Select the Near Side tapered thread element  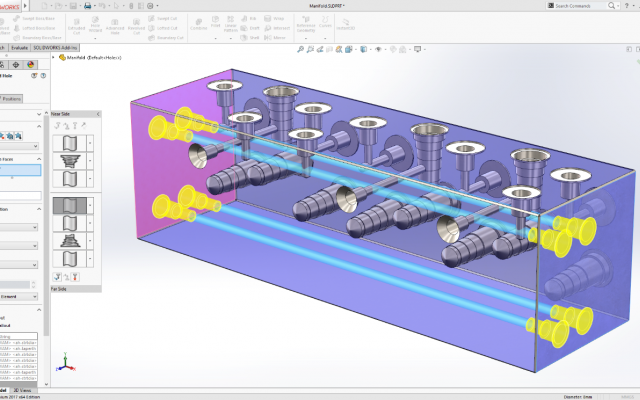click(70, 161)
